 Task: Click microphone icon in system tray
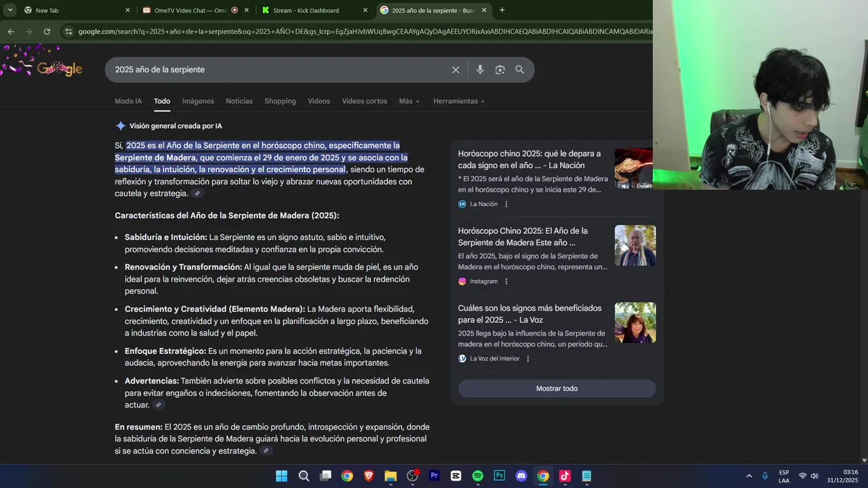pos(765,476)
